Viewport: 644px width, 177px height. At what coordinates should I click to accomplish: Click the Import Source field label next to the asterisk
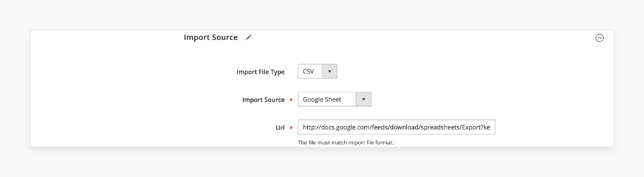[263, 100]
